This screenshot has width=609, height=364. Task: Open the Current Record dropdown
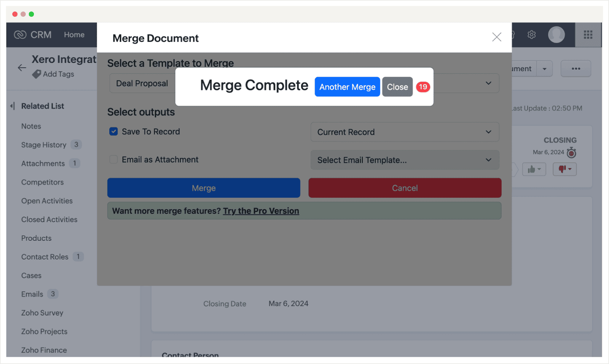[x=405, y=132]
